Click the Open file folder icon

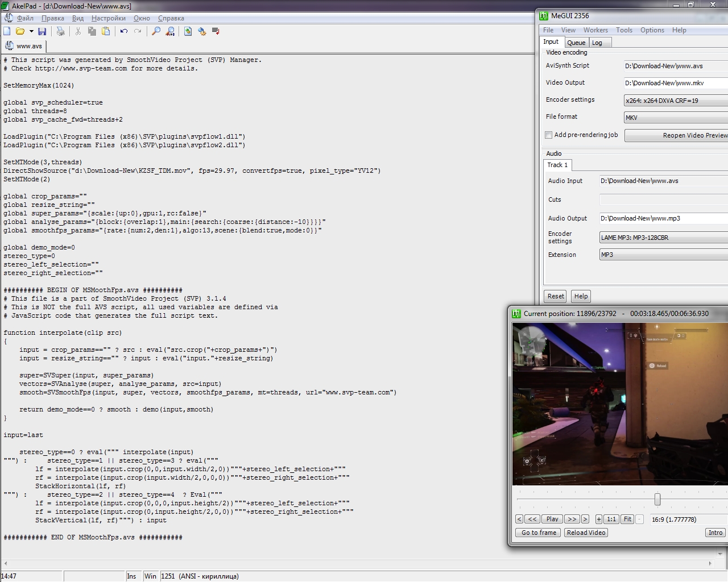pos(20,31)
